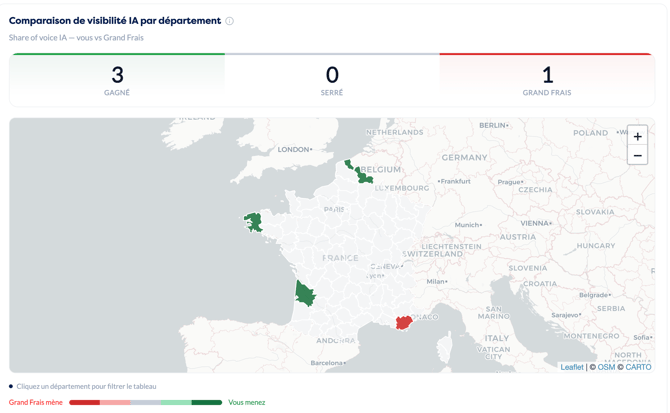Open the OSM attribution link
Screen dimensions: 670x413
click(606, 367)
